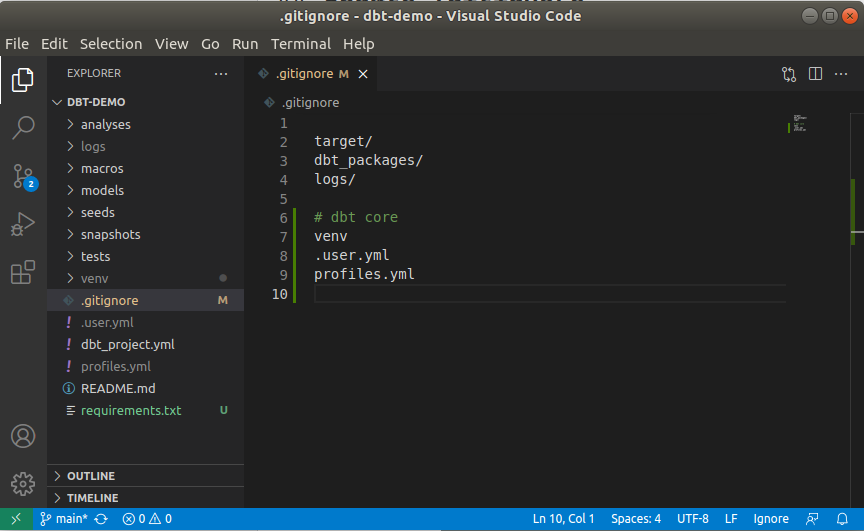This screenshot has width=864, height=531.
Task: Synchronize changes icon in status bar
Action: [x=101, y=519]
